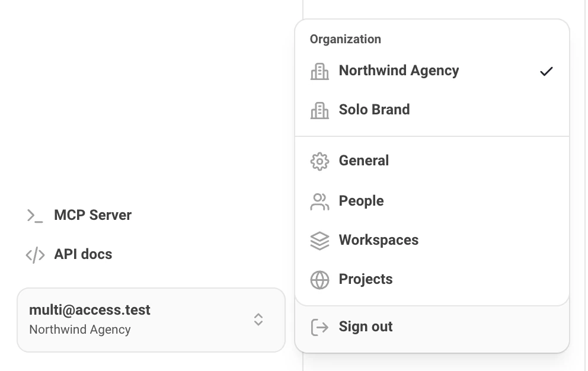Sign out of the account
588x371 pixels.
pos(432,327)
